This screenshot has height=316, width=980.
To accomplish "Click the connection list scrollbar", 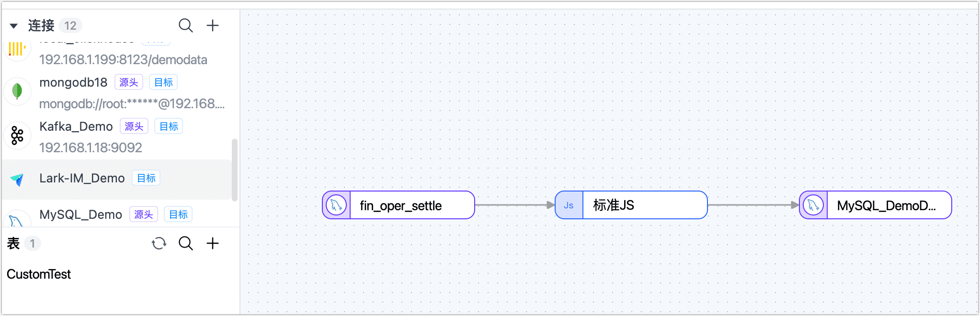I will coord(235,170).
